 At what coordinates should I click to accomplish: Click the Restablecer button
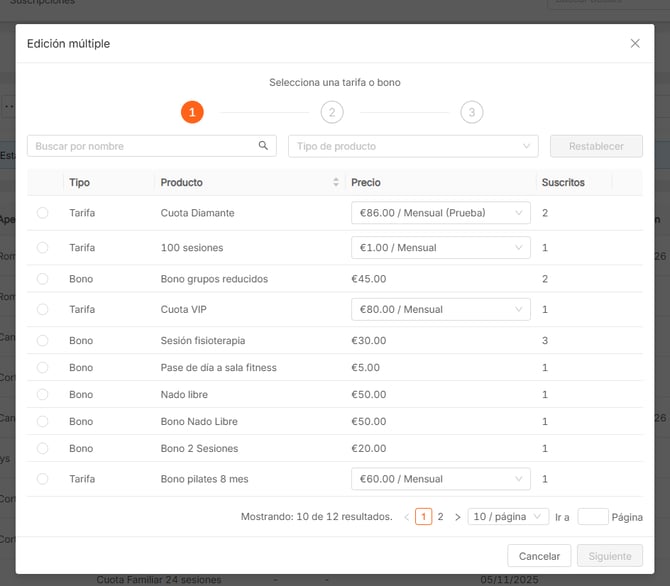tap(596, 146)
